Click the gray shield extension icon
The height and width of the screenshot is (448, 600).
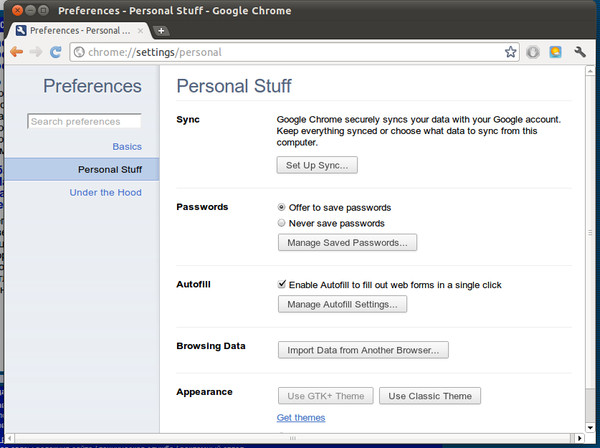point(533,52)
